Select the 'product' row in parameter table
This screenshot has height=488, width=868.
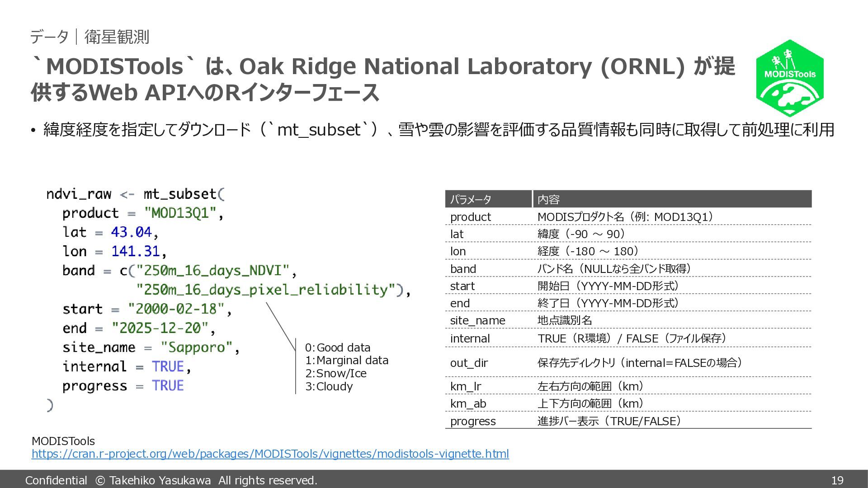(x=470, y=217)
